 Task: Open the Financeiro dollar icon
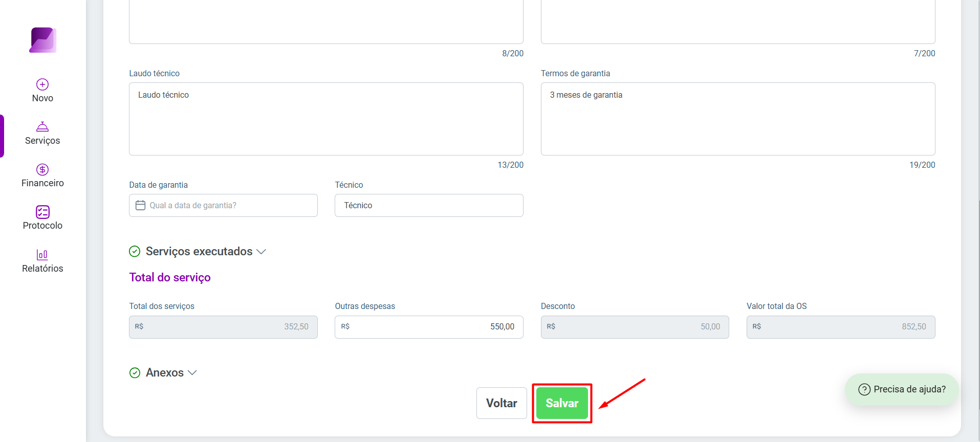click(42, 169)
